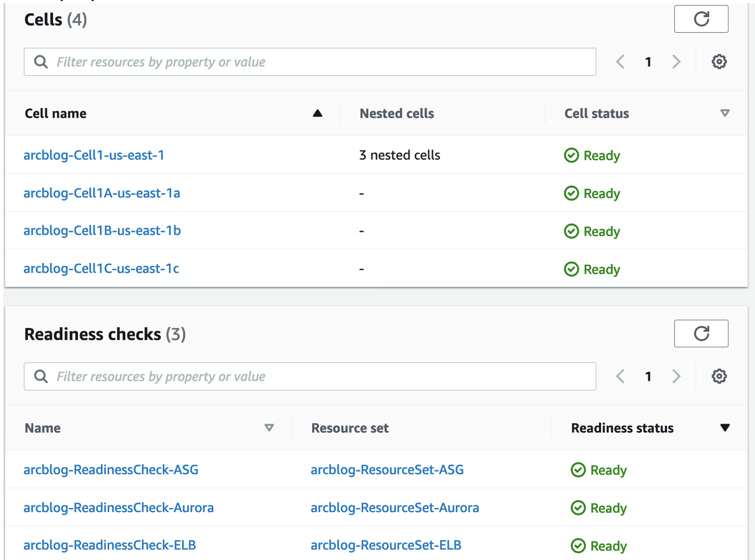Open arcblog-ReadinessCheck-Aurora check

(x=118, y=507)
